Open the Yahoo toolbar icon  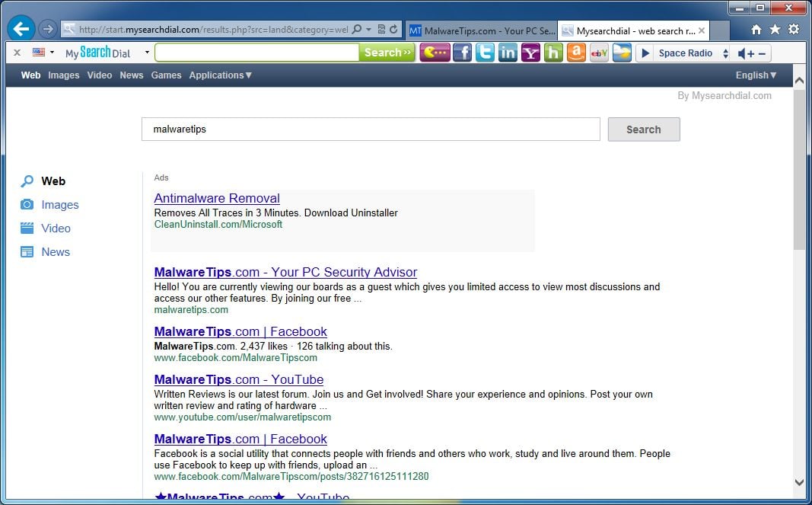point(530,53)
